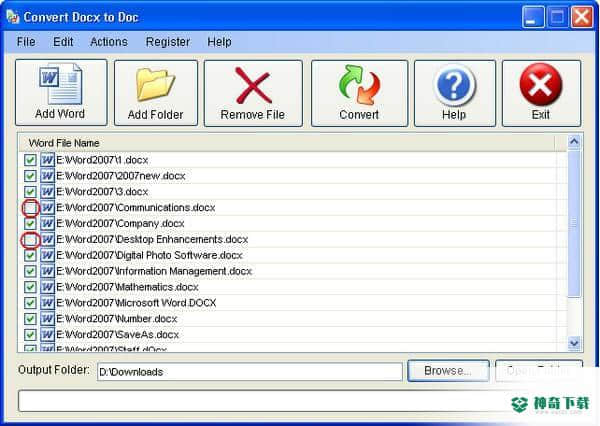
Task: Click the Remove File red X button
Action: point(253,93)
